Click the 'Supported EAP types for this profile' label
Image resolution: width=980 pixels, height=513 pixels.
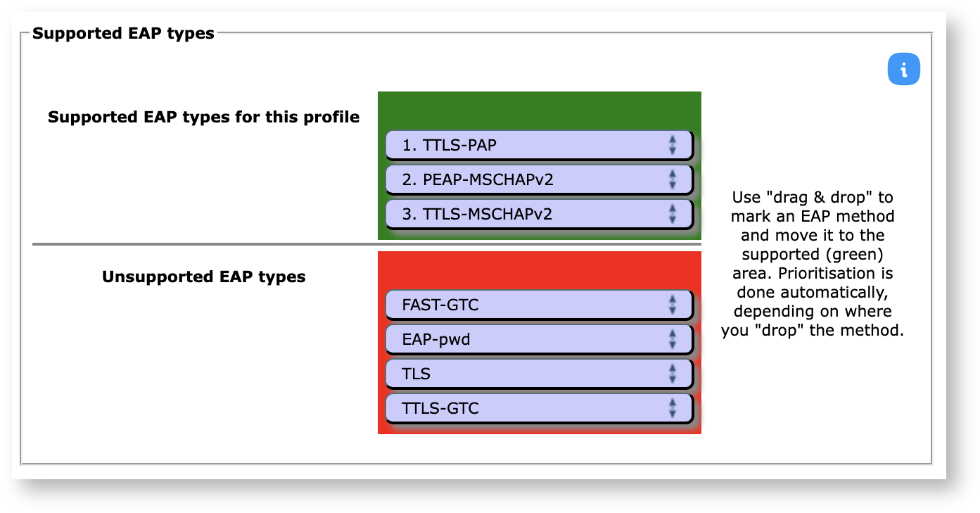[203, 117]
